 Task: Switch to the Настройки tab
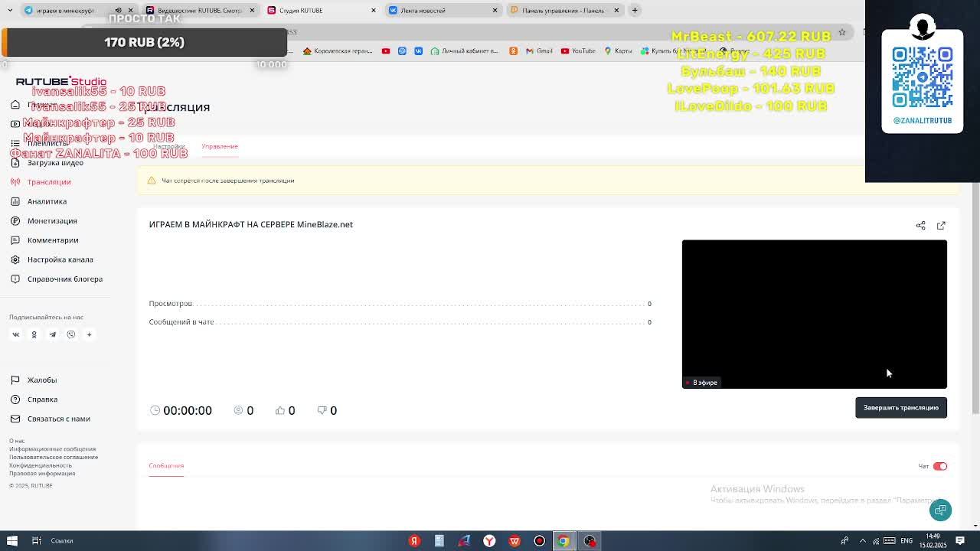(x=168, y=146)
